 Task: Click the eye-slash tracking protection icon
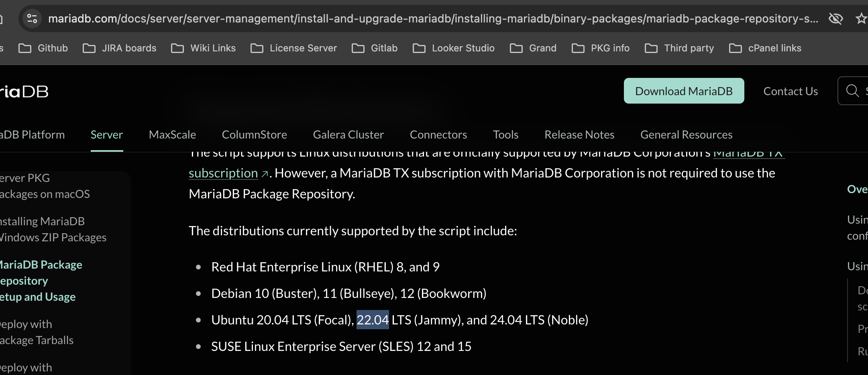point(836,18)
